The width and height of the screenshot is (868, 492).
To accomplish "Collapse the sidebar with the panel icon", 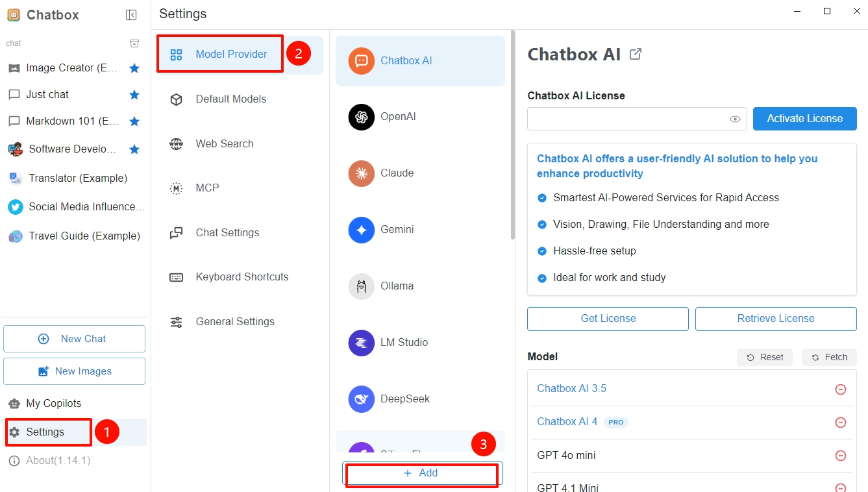I will pos(131,15).
